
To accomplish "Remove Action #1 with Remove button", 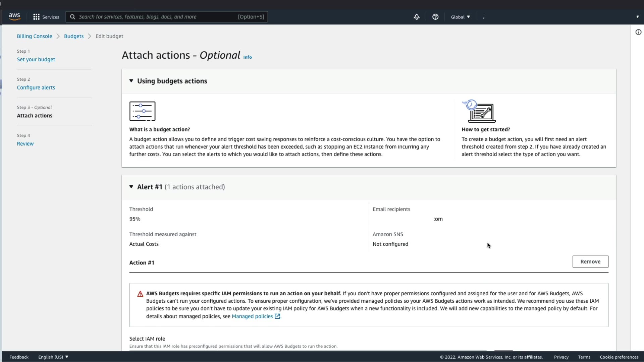I will (590, 261).
